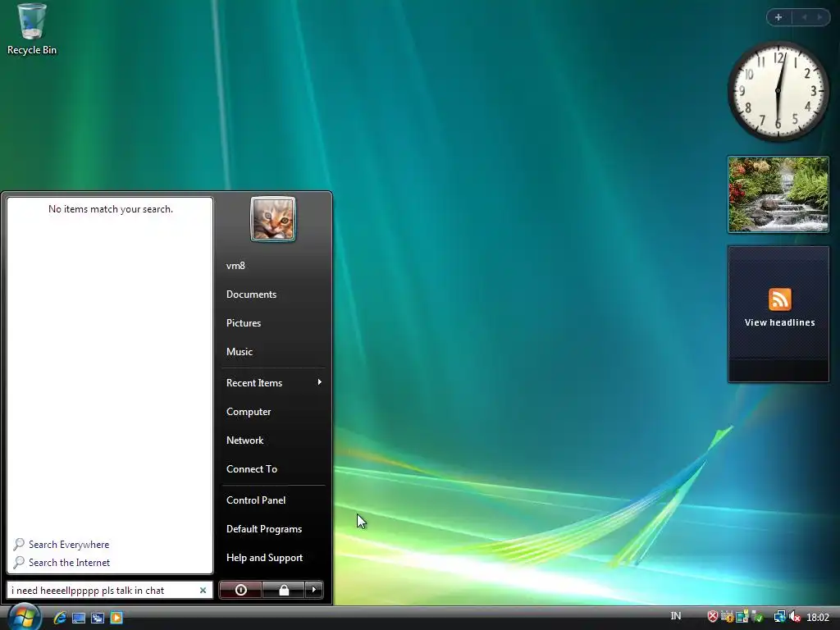The width and height of the screenshot is (840, 630).
Task: Click the slide show gadget waterfall picture
Action: (x=778, y=194)
